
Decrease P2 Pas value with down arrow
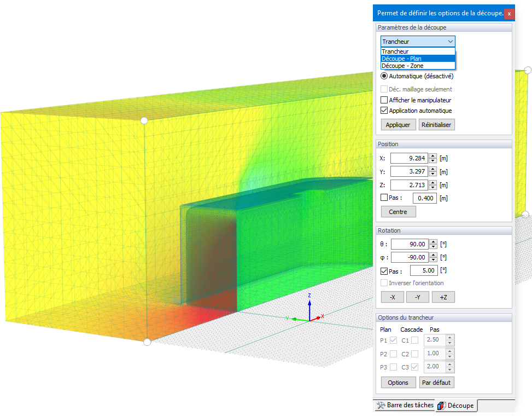(449, 356)
